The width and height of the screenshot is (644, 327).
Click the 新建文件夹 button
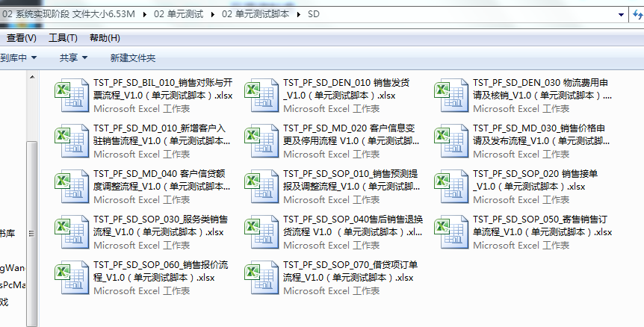pyautogui.click(x=132, y=57)
